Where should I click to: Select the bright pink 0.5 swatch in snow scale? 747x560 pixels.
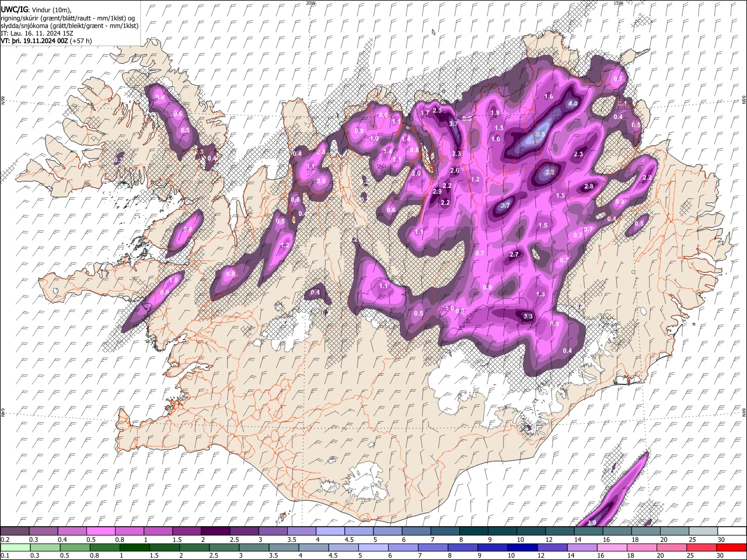[100, 531]
